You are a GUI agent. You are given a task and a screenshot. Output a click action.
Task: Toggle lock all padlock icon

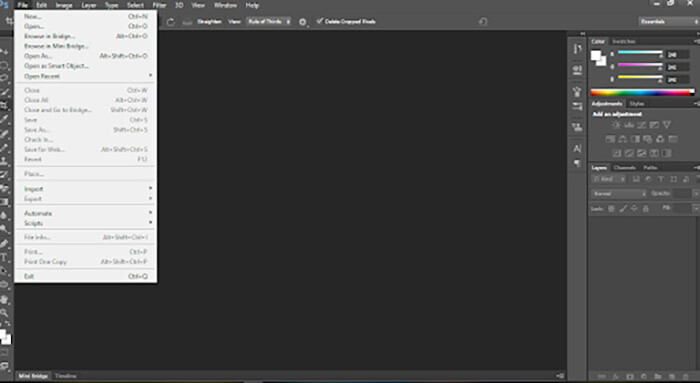(x=646, y=208)
